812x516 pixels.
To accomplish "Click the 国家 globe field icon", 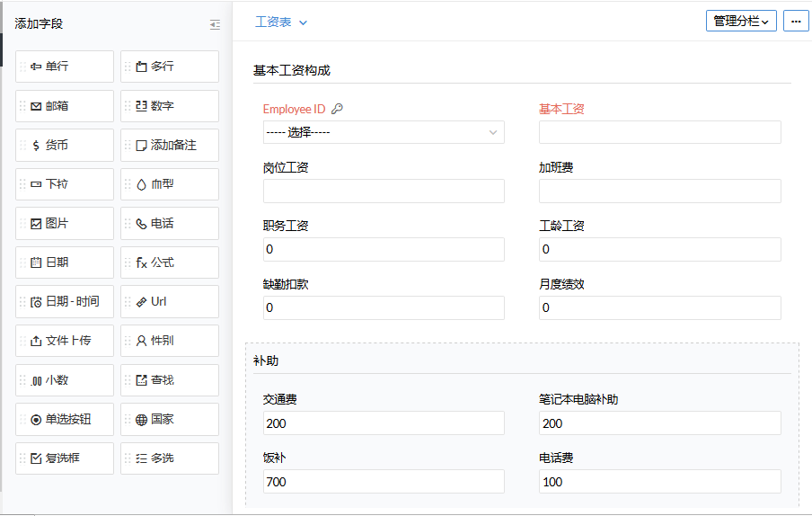I will pyautogui.click(x=141, y=420).
